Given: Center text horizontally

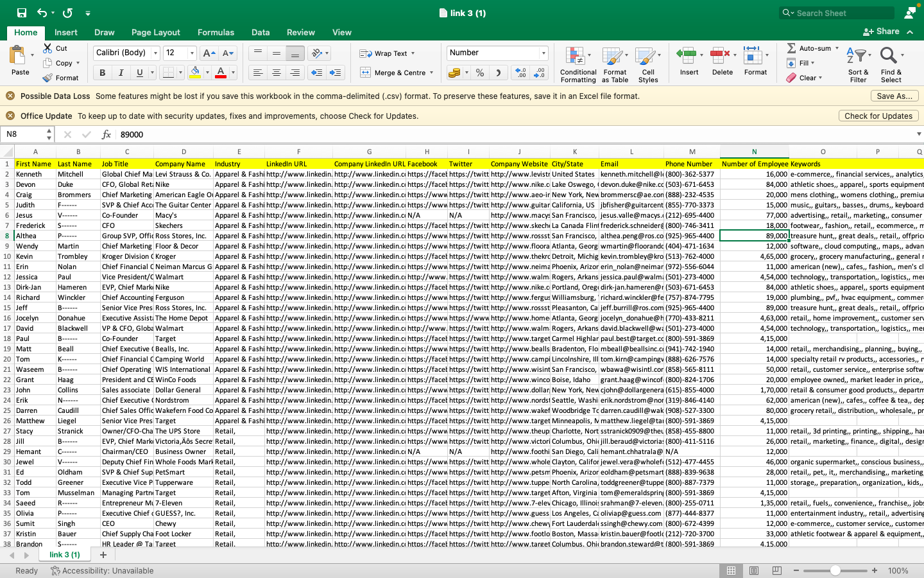Looking at the screenshot, I should [277, 73].
